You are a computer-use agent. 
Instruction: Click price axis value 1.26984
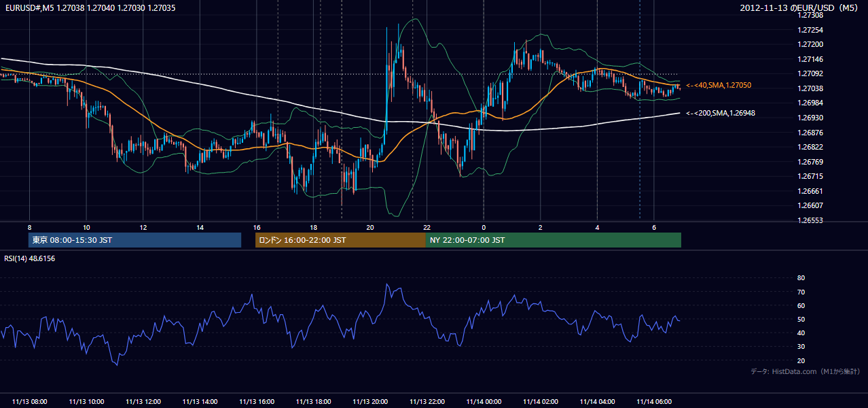click(810, 103)
